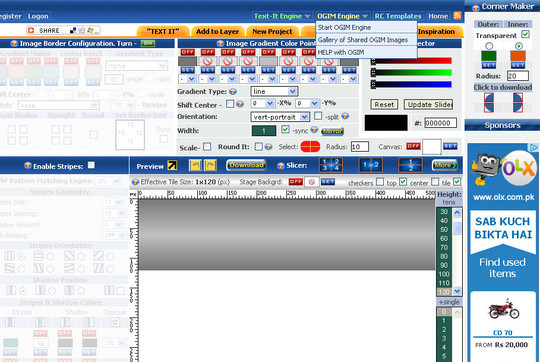Screen dimensions: 540x362
Task: Open last gradient color point position dropdown
Action: (x=349, y=79)
